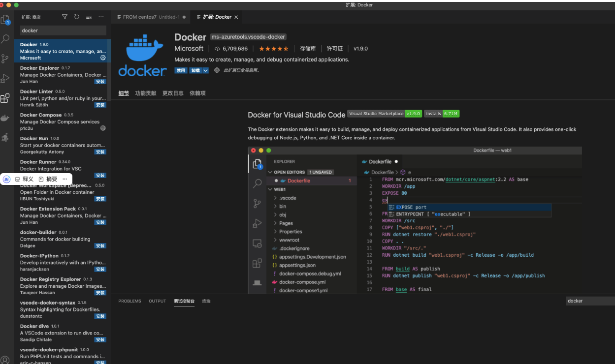615x364 pixels.
Task: Open the floating toolbar more options
Action: tap(65, 179)
